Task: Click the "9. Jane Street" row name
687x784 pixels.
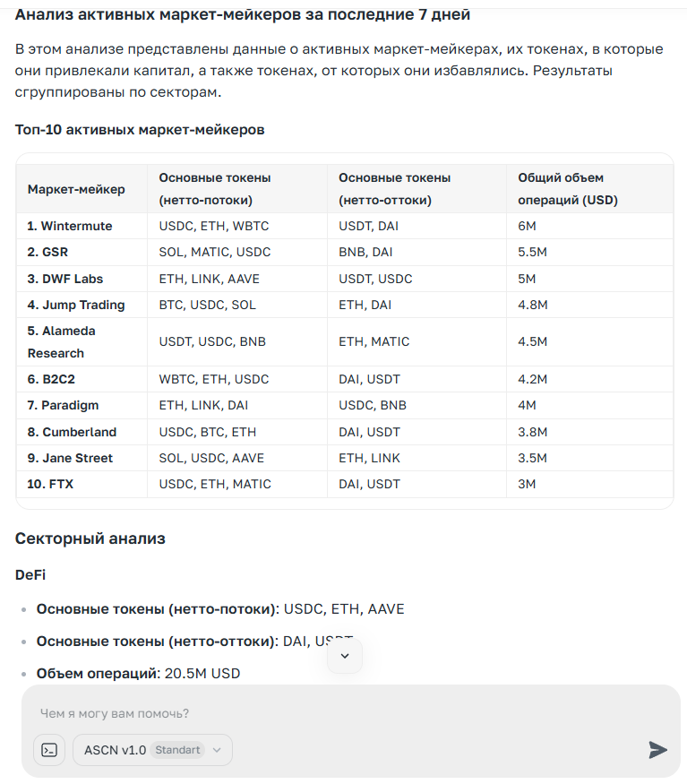Action: [70, 458]
